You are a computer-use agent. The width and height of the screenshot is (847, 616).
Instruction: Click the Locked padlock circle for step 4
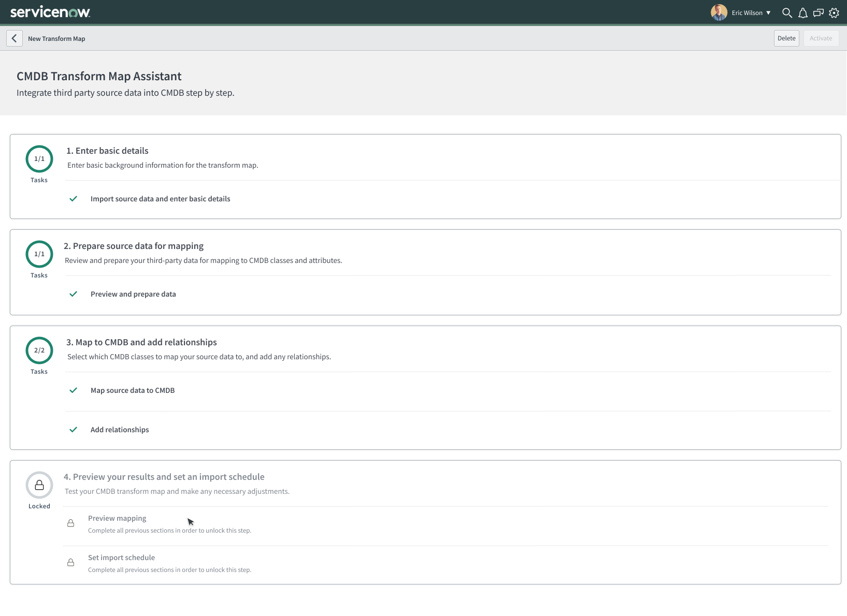coord(39,485)
